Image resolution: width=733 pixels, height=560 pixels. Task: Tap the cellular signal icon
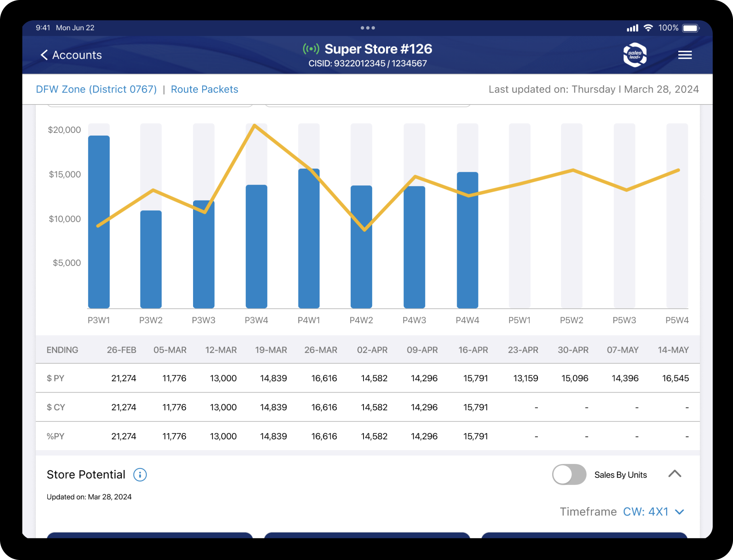[x=632, y=28]
